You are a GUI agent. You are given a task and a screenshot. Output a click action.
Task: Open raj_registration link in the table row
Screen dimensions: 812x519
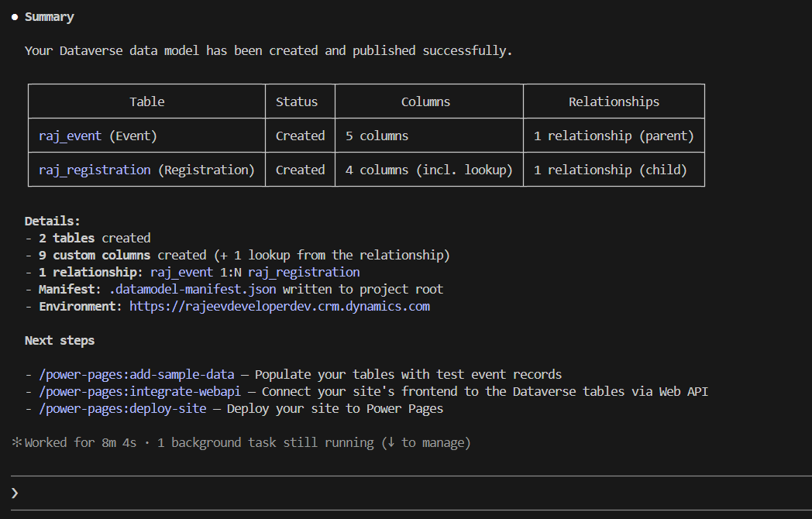point(95,170)
